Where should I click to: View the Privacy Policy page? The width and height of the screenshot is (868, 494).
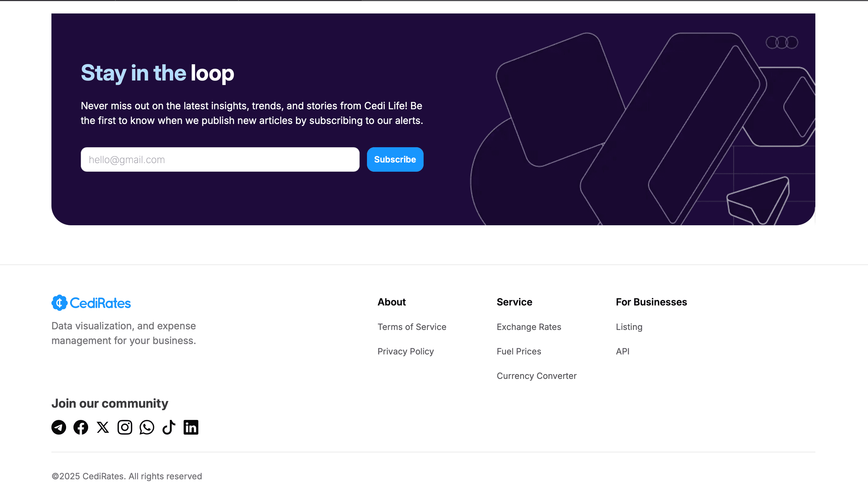(406, 351)
